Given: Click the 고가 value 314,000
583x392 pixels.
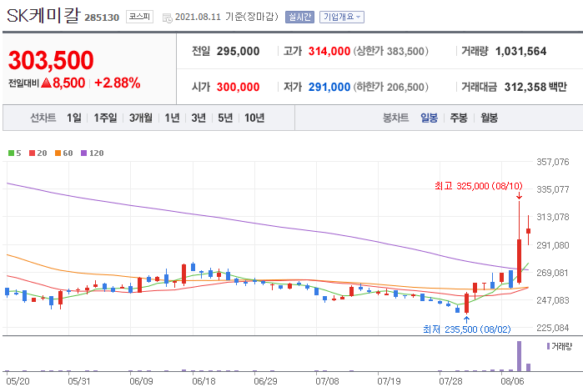Looking at the screenshot, I should 329,51.
